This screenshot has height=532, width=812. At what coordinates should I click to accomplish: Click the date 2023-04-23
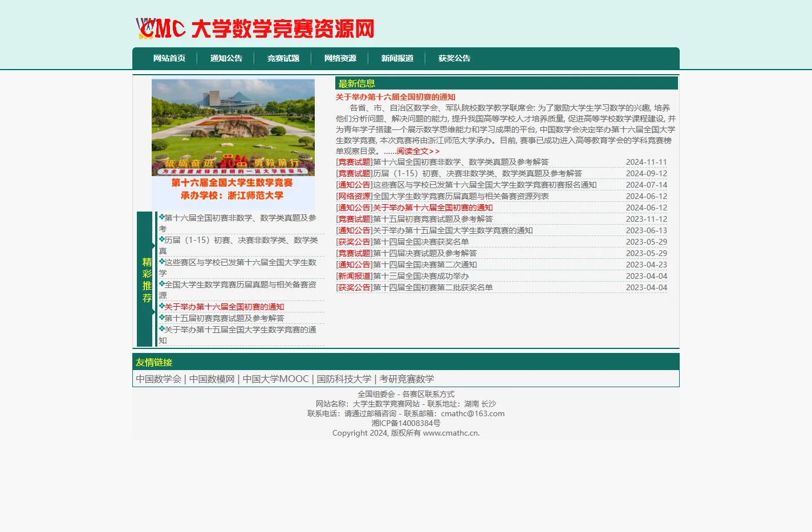[x=647, y=265]
